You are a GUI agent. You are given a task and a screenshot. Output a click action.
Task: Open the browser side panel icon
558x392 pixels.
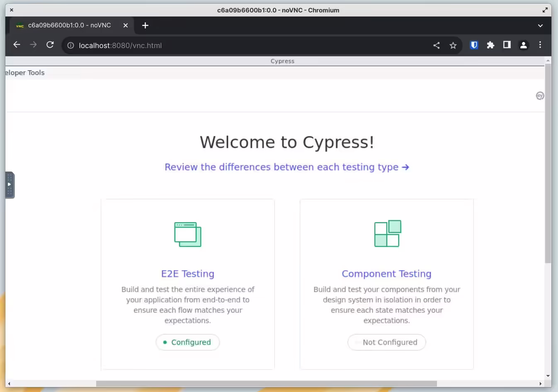(507, 45)
